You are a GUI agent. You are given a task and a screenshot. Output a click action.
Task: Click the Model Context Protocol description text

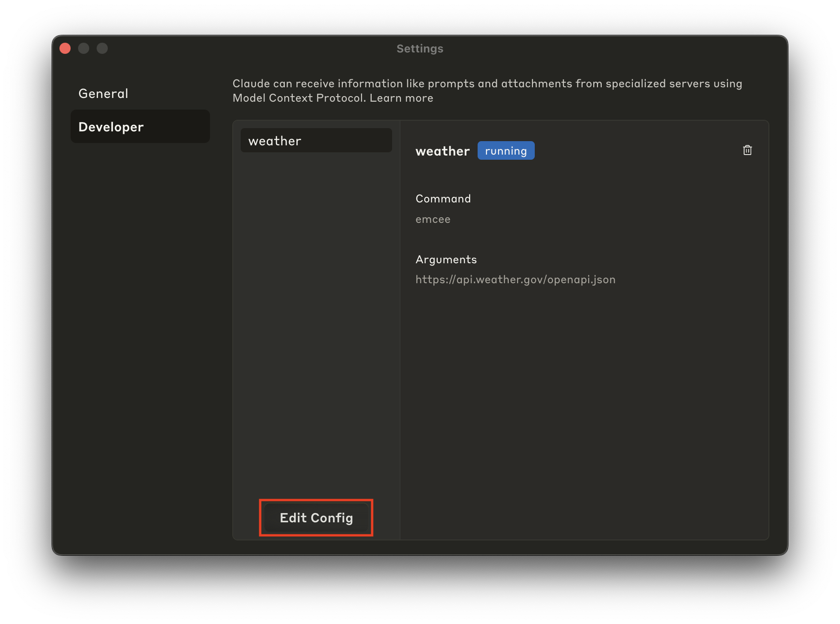click(486, 91)
